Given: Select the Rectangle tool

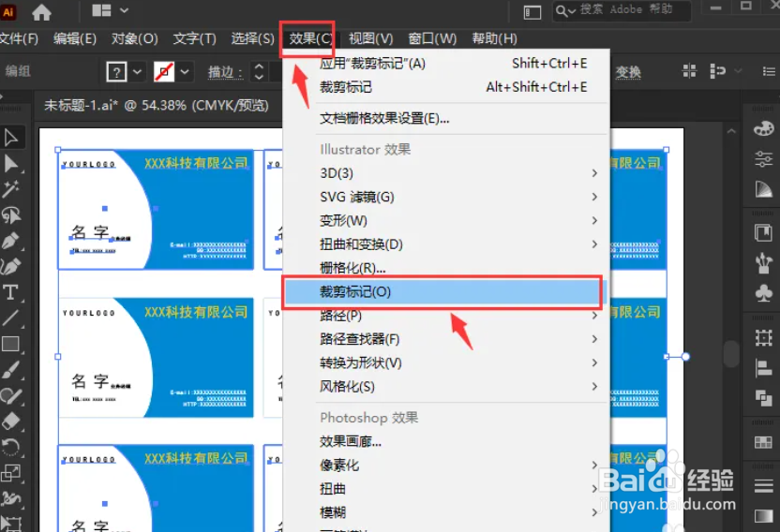Looking at the screenshot, I should 11,344.
